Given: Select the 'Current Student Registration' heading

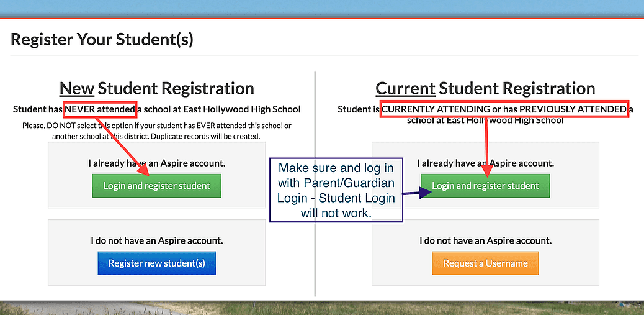Looking at the screenshot, I should click(x=485, y=88).
